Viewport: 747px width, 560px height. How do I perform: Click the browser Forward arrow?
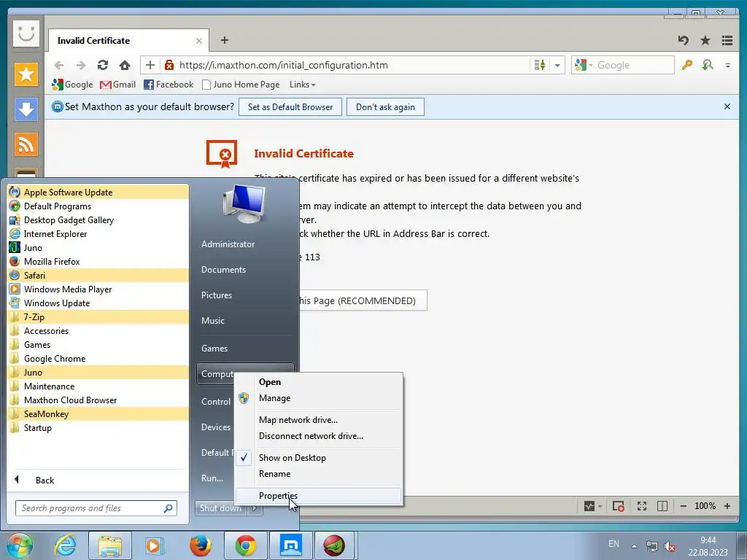(81, 65)
